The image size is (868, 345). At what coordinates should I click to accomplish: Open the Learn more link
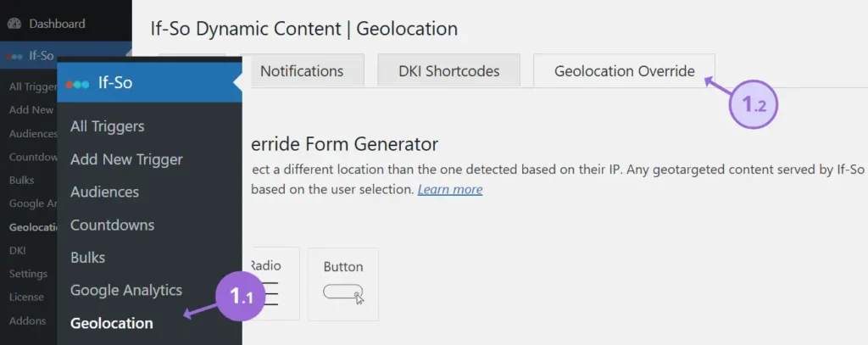pos(450,189)
